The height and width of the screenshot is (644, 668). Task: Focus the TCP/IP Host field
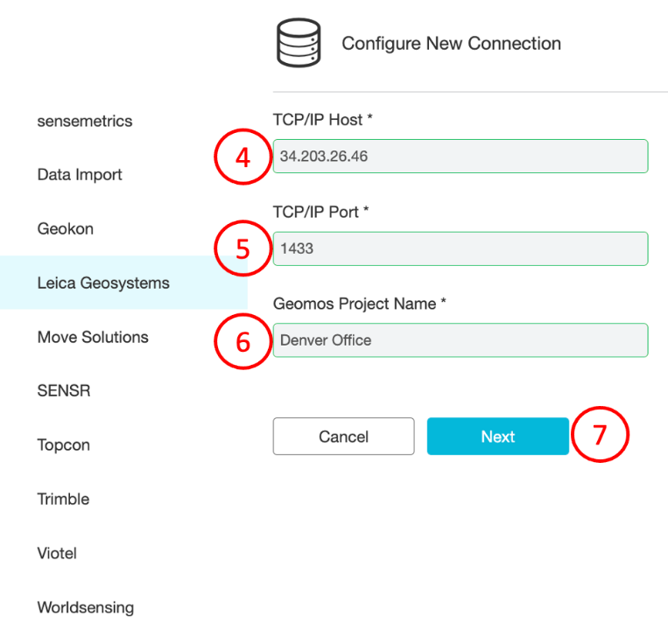[x=461, y=157]
